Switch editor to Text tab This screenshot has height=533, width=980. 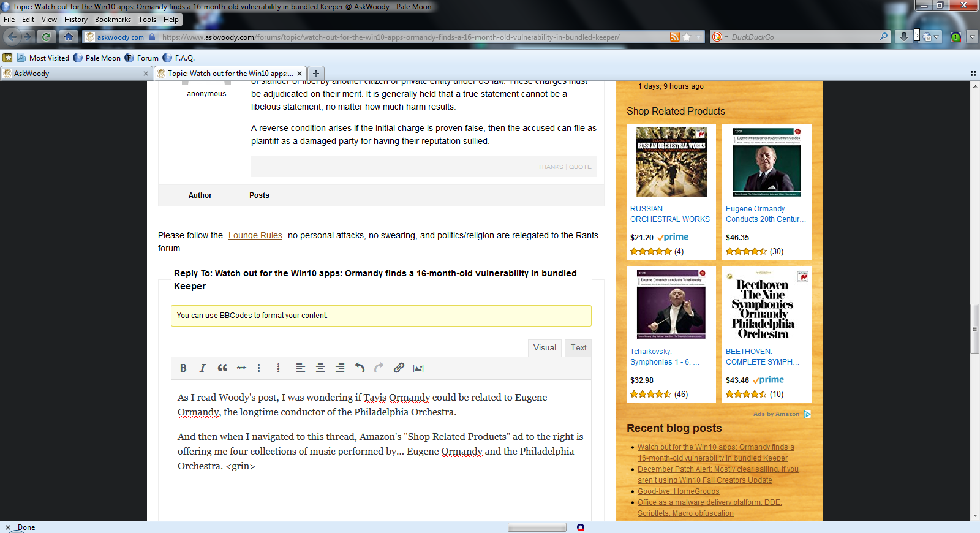pyautogui.click(x=578, y=348)
